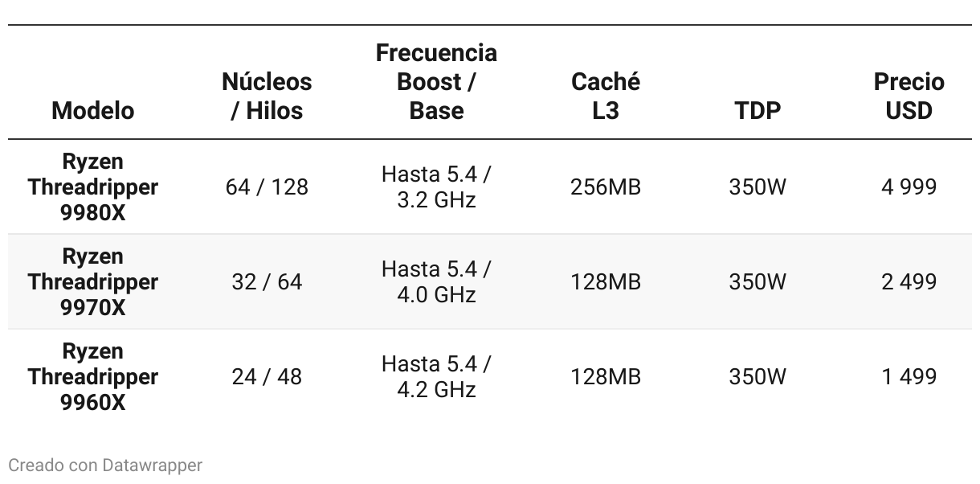The height and width of the screenshot is (484, 980).
Task: Click the Ryzen Threadripper 9980X model cell
Action: click(93, 187)
